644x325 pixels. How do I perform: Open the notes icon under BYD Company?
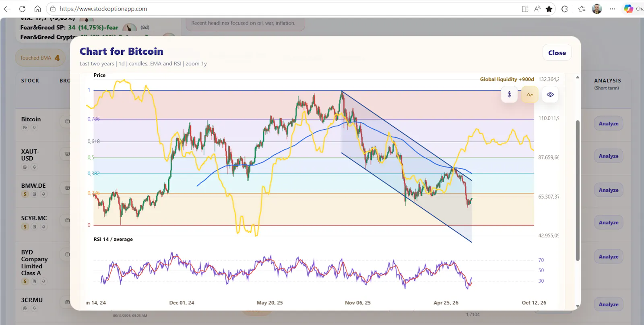tap(34, 282)
